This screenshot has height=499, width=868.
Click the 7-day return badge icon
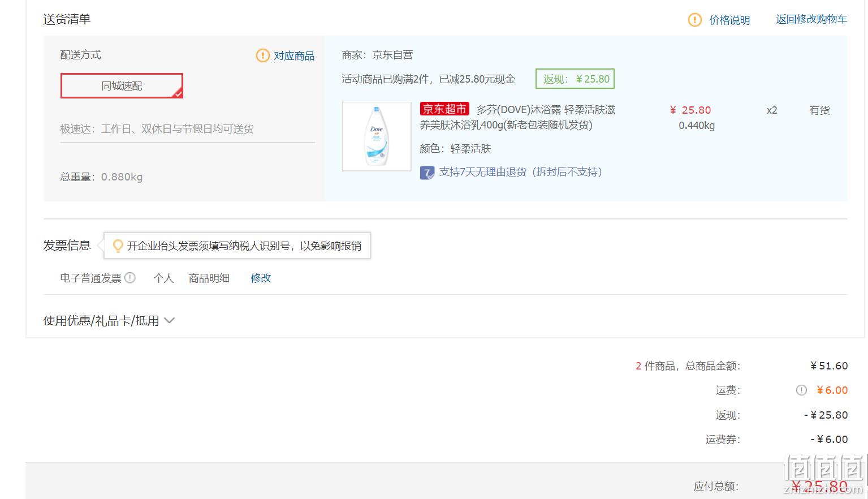tap(427, 173)
